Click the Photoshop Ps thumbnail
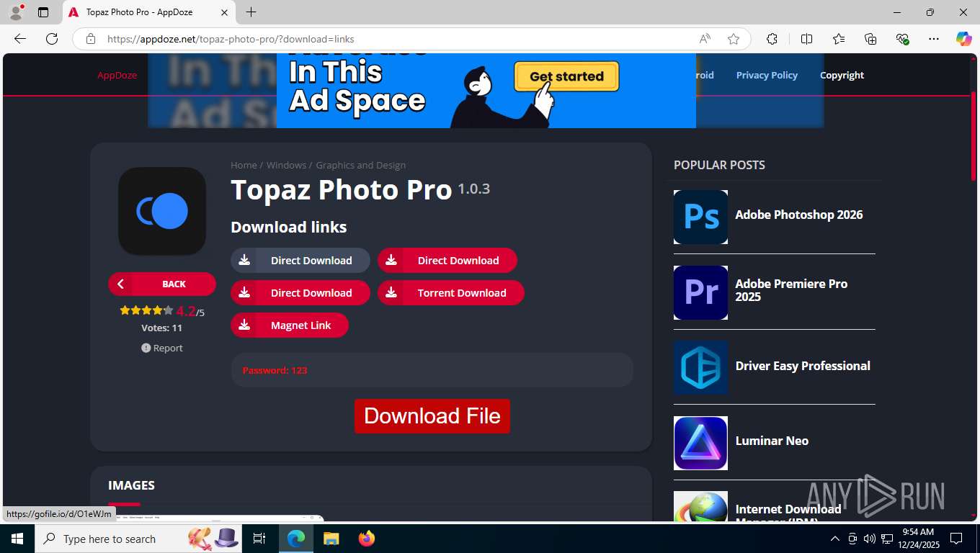Viewport: 980px width, 553px height. tap(700, 217)
